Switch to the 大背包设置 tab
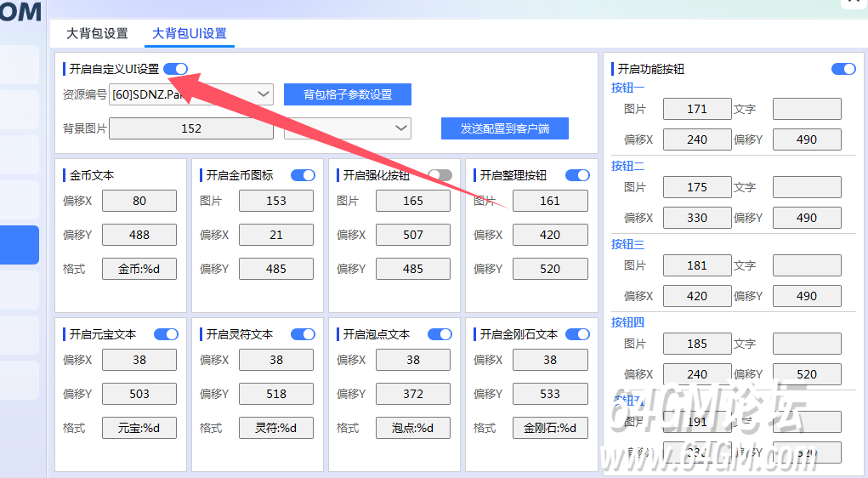The height and width of the screenshot is (478, 868). tap(97, 33)
